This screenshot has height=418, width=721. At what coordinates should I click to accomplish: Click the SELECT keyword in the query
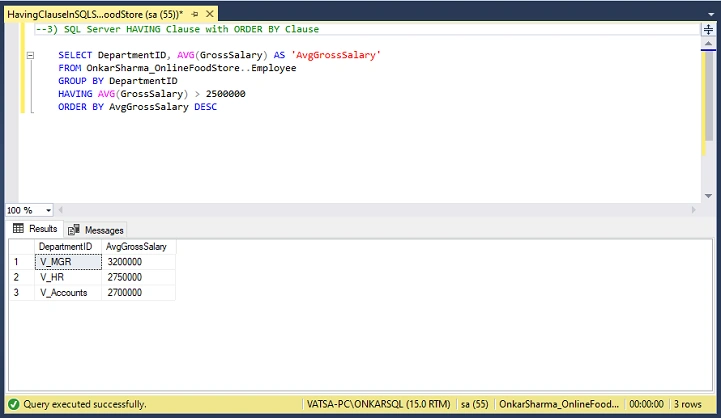coord(75,55)
